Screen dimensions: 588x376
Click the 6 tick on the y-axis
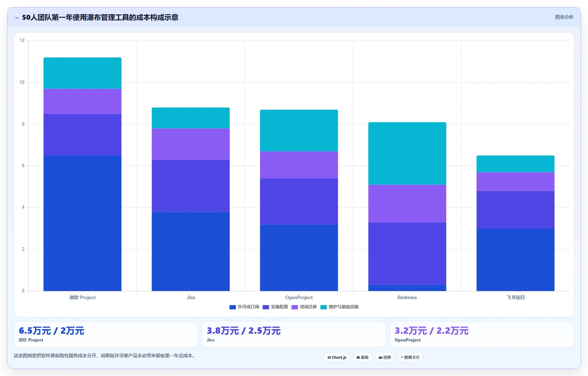[23, 166]
